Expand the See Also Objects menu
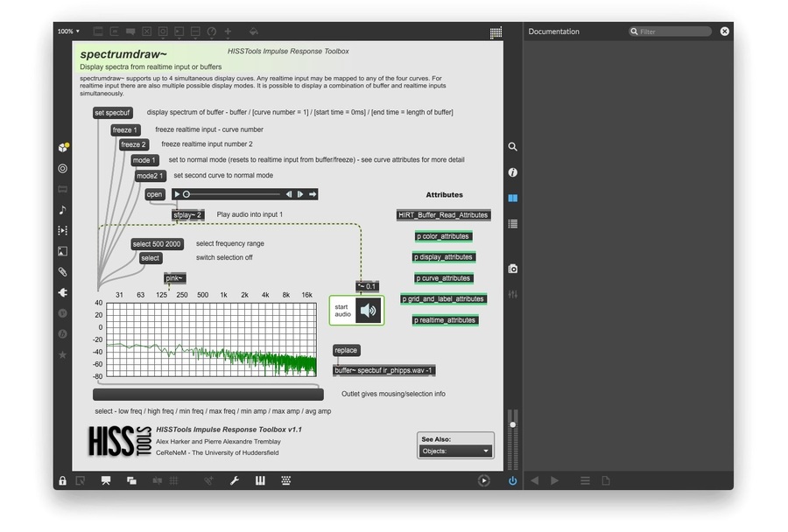 pos(456,451)
